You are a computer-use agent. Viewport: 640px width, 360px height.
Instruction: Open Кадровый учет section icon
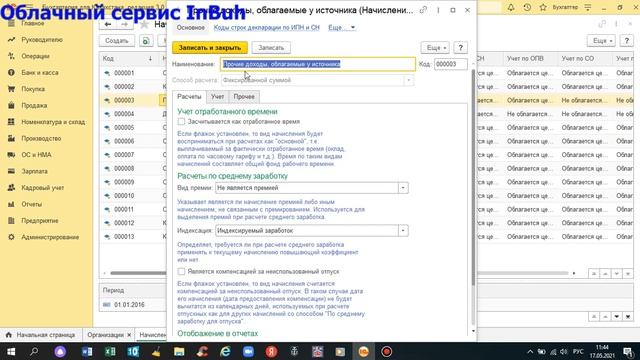[x=11, y=188]
